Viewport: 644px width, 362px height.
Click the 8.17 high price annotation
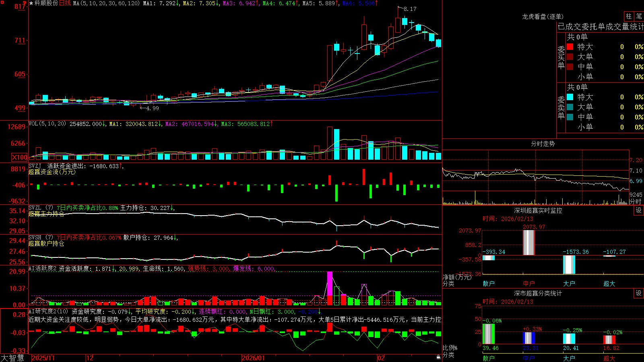point(410,9)
